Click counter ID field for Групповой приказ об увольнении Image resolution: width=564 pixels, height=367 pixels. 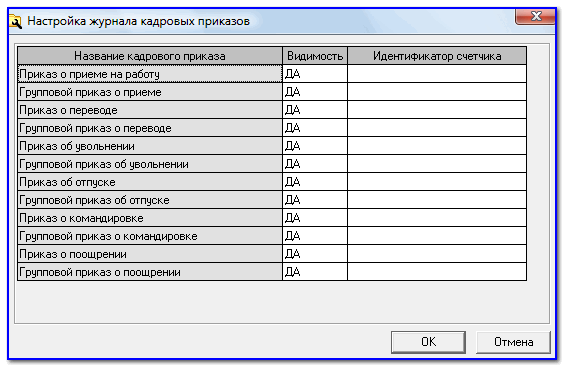click(x=437, y=164)
